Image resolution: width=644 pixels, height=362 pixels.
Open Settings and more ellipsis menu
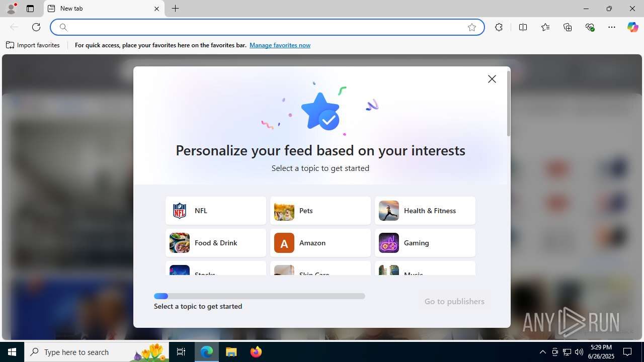pyautogui.click(x=612, y=27)
